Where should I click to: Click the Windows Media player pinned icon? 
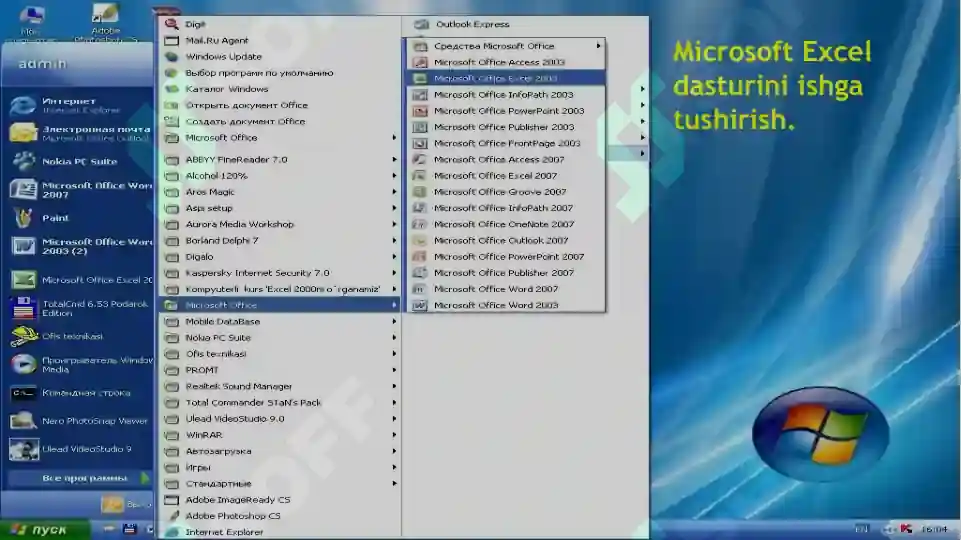coord(23,365)
